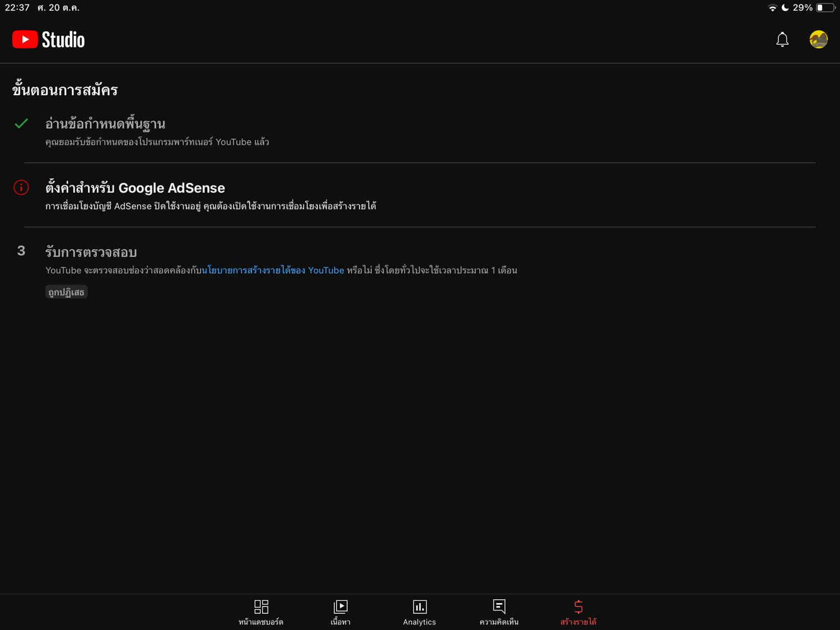This screenshot has width=840, height=630.
Task: Click the red info icon beside Google AdSense
Action: (21, 188)
